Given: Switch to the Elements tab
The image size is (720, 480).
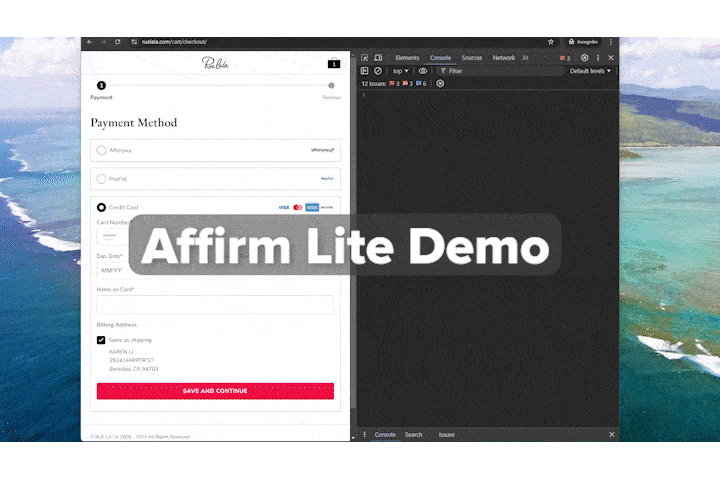Looking at the screenshot, I should tap(407, 58).
